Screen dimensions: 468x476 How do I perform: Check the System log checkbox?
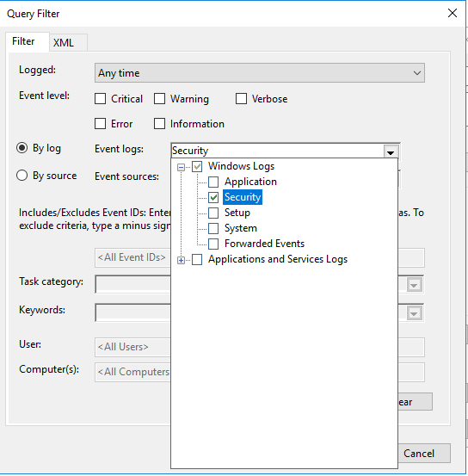click(213, 229)
